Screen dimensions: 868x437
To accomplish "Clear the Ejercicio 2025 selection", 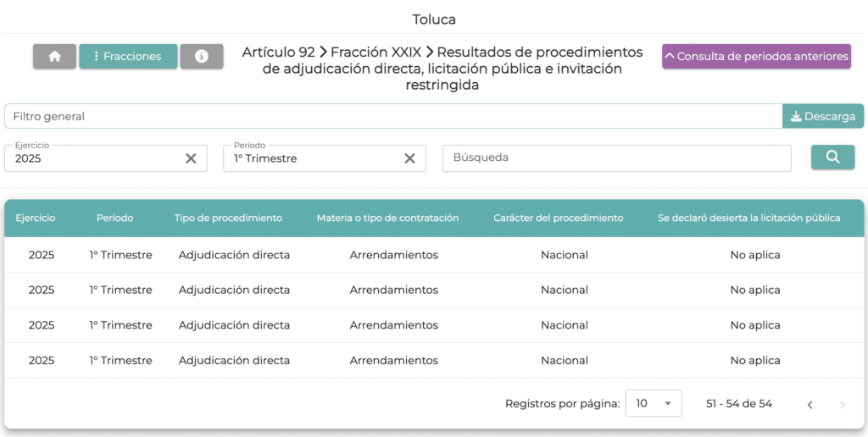I will (x=191, y=158).
